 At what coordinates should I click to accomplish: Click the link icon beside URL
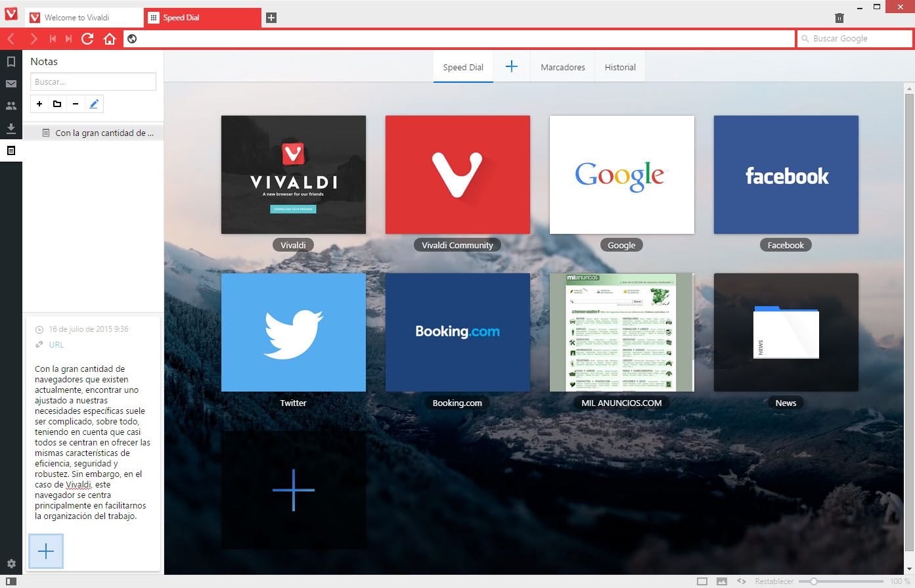pyautogui.click(x=39, y=345)
